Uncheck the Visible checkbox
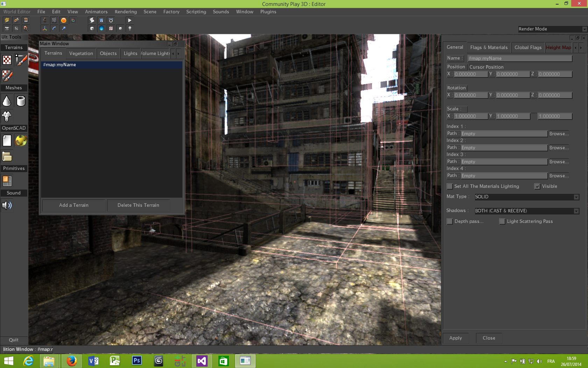Viewport: 588px width, 368px height. click(537, 186)
